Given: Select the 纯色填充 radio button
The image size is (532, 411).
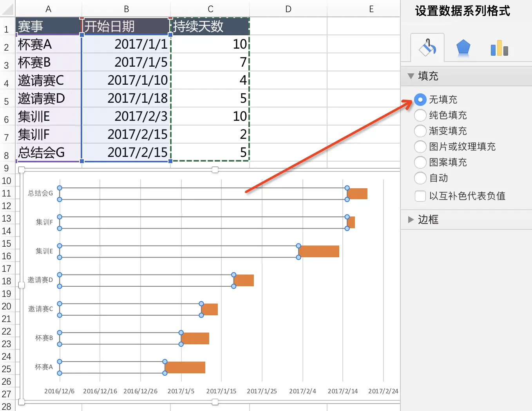Looking at the screenshot, I should click(420, 115).
